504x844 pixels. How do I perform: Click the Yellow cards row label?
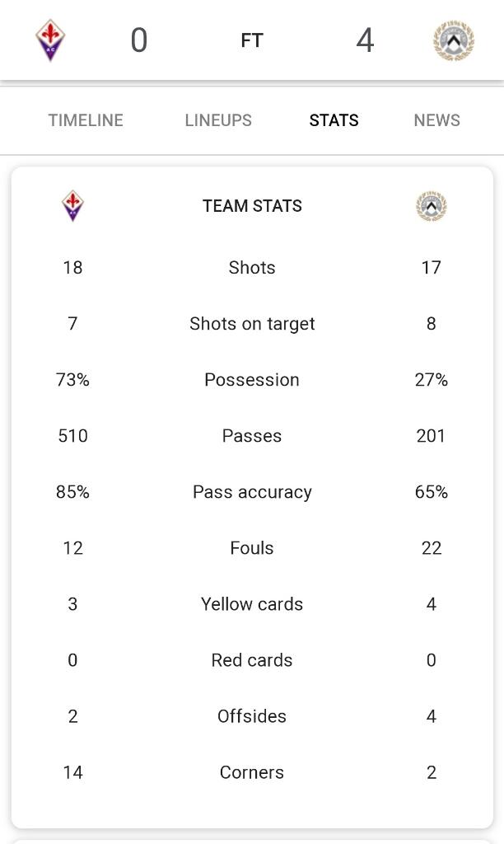pos(252,604)
